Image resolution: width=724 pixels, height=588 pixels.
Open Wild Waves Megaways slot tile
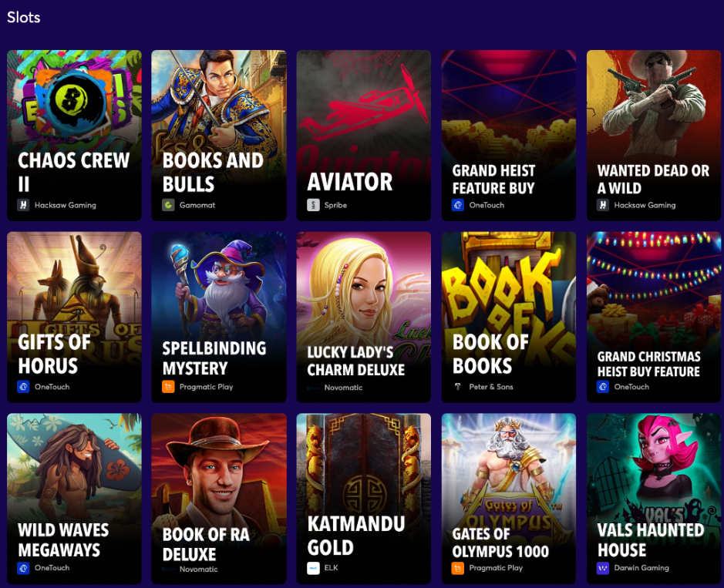pos(74,499)
